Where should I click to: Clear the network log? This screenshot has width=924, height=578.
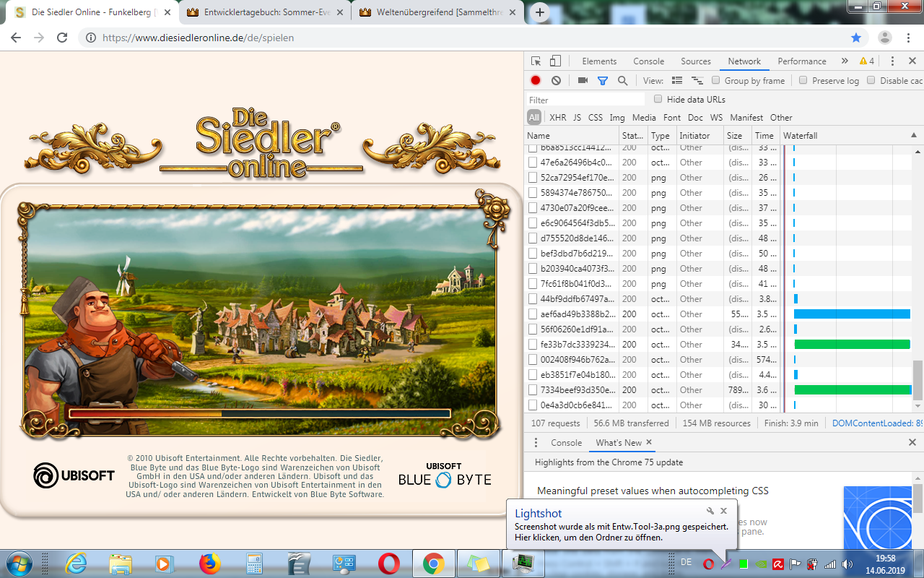click(556, 81)
